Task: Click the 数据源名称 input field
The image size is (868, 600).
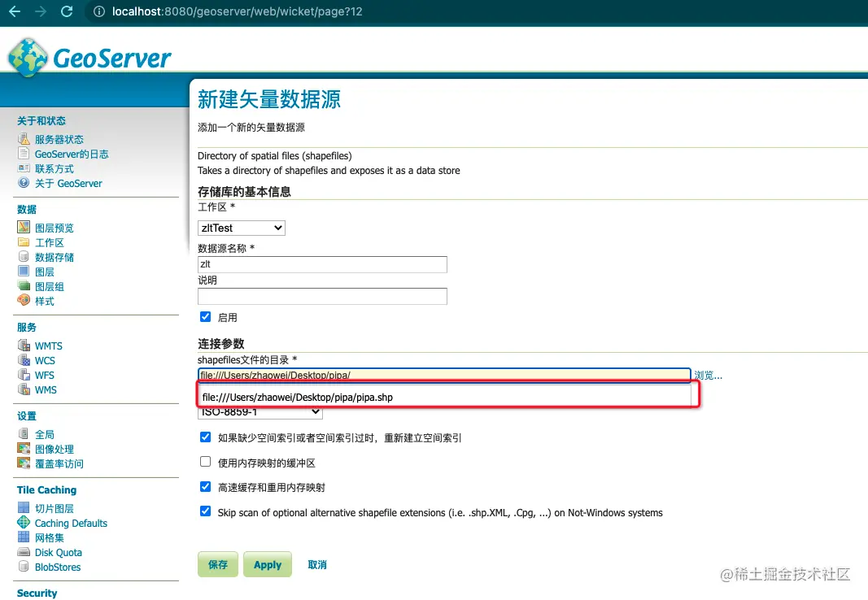Action: tap(322, 264)
